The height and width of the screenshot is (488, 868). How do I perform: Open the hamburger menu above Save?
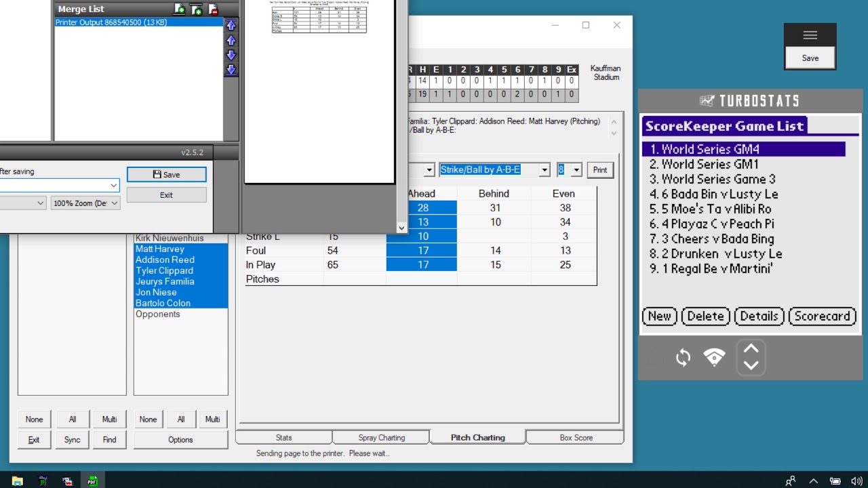810,35
